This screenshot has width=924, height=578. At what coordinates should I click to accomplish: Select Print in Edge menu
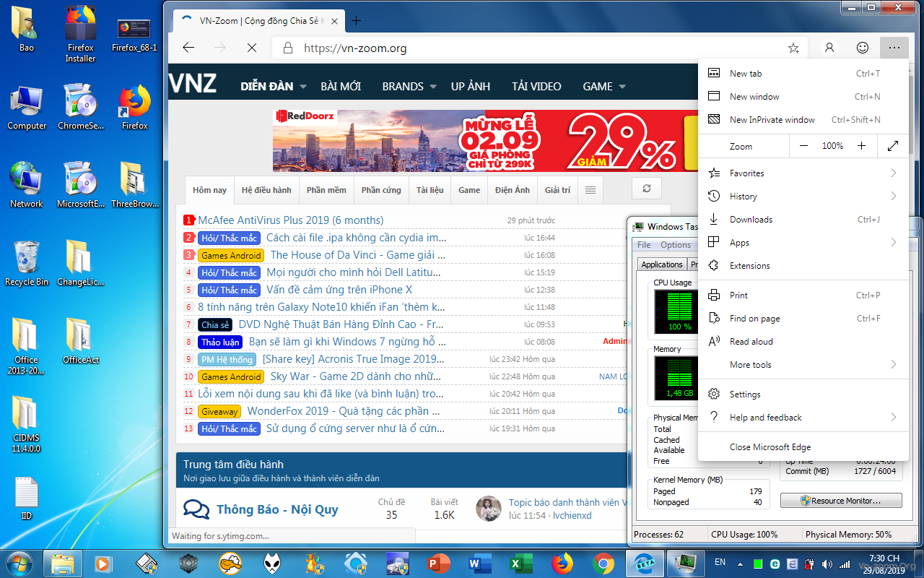click(803, 296)
